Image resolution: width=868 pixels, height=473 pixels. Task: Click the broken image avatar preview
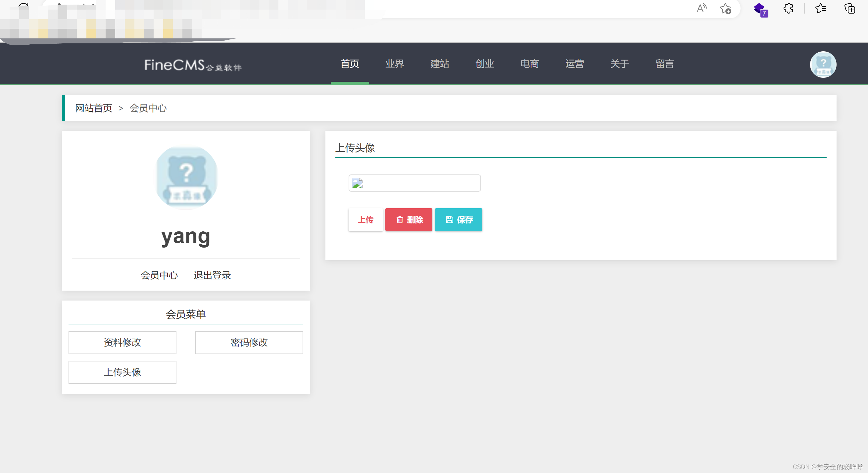(x=357, y=183)
